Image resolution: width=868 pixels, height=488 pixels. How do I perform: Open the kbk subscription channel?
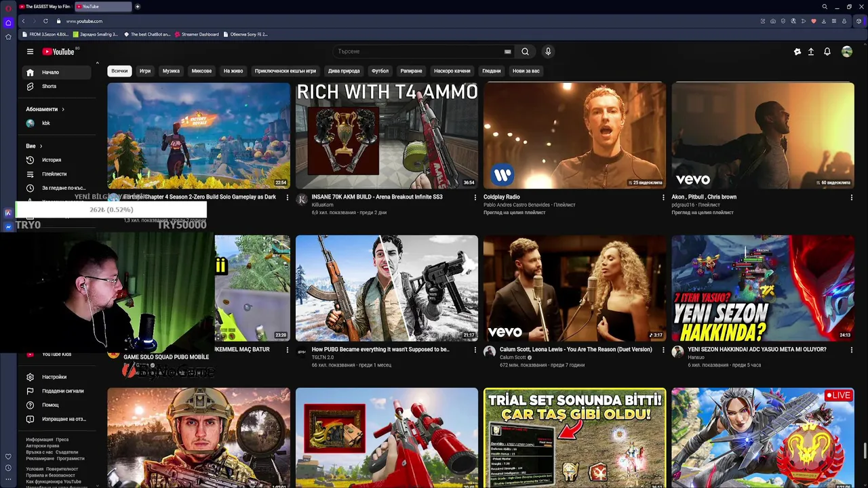(x=57, y=123)
